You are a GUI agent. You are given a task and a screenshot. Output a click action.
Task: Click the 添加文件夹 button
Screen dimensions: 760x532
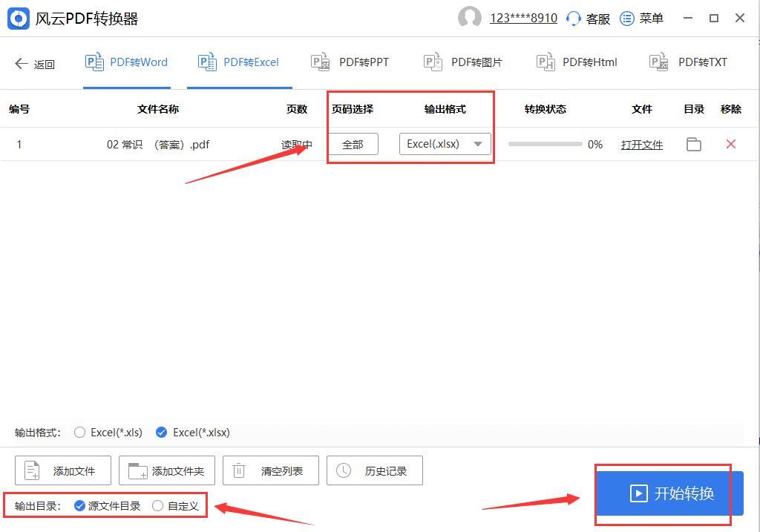tap(167, 470)
